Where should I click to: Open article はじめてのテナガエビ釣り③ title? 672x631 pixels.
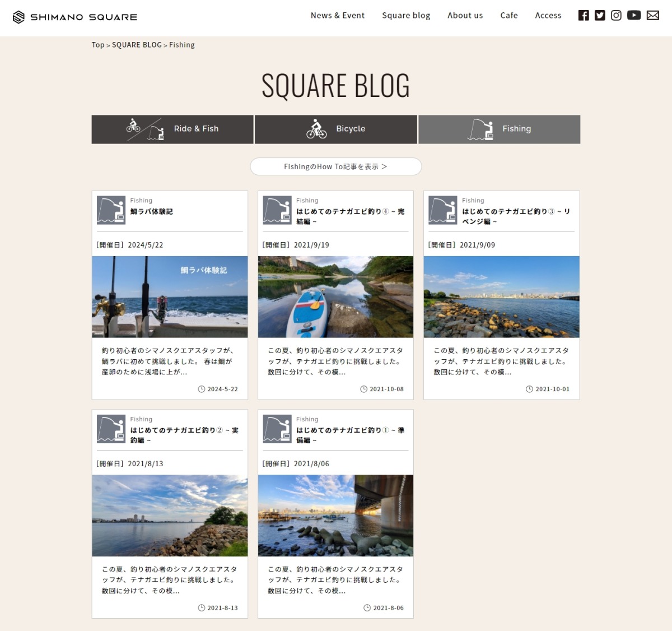coord(515,216)
